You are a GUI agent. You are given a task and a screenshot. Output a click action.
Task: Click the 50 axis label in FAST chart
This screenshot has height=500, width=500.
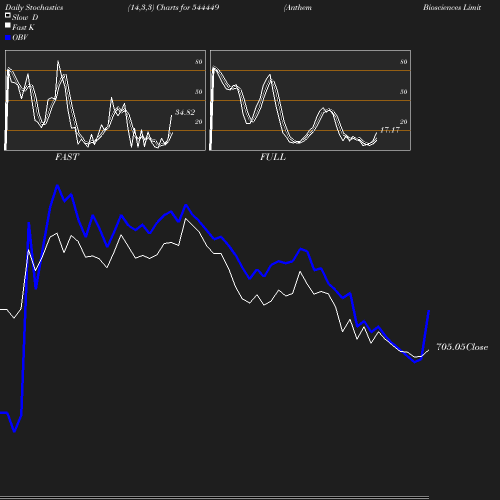[199, 92]
